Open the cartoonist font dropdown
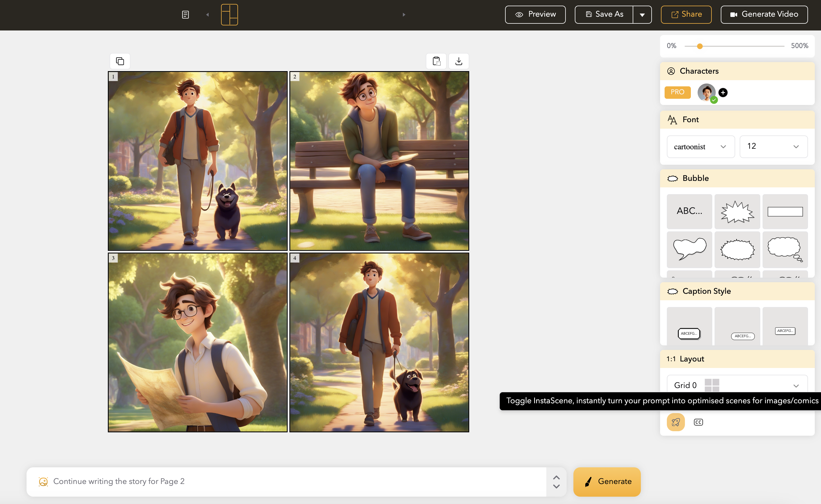This screenshot has height=504, width=821. [700, 147]
